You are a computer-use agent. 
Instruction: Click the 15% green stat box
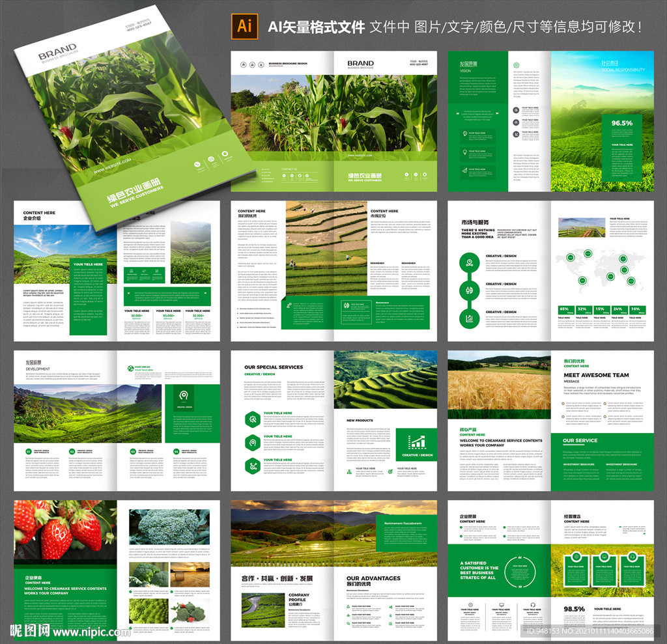click(x=601, y=310)
